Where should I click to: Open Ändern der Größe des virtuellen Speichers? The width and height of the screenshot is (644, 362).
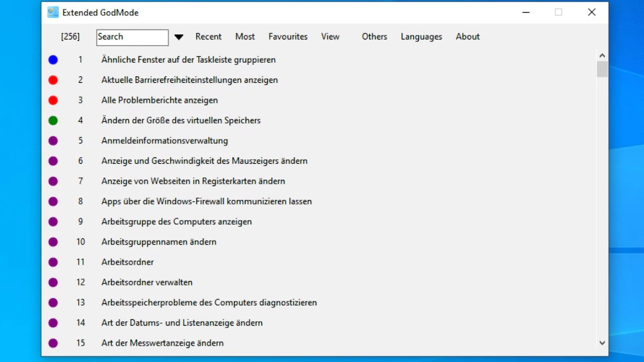[x=180, y=120]
